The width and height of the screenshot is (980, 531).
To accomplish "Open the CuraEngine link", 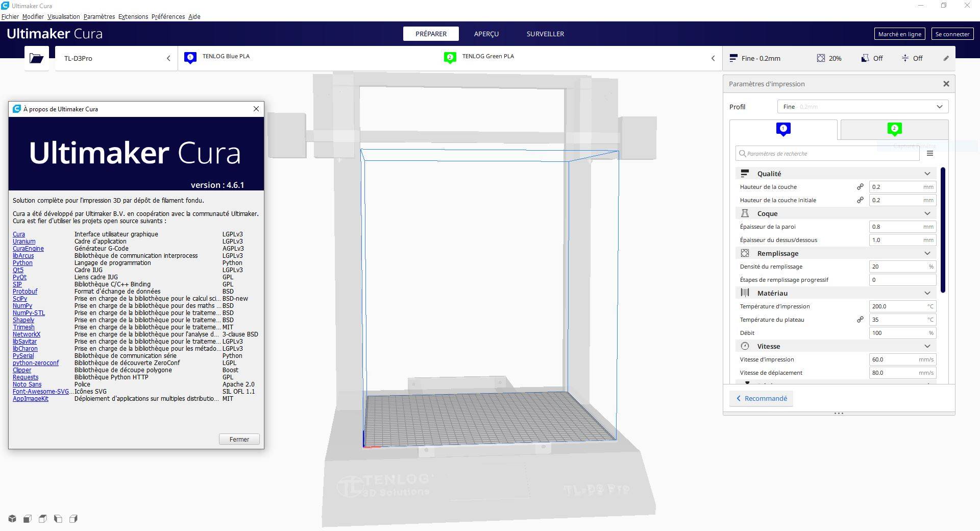I will click(28, 249).
